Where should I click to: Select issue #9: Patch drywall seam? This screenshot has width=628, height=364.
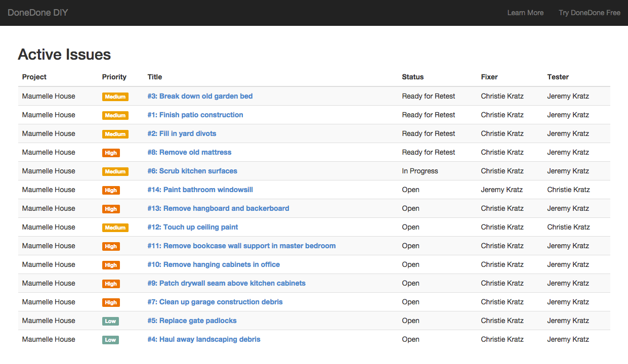click(x=226, y=283)
